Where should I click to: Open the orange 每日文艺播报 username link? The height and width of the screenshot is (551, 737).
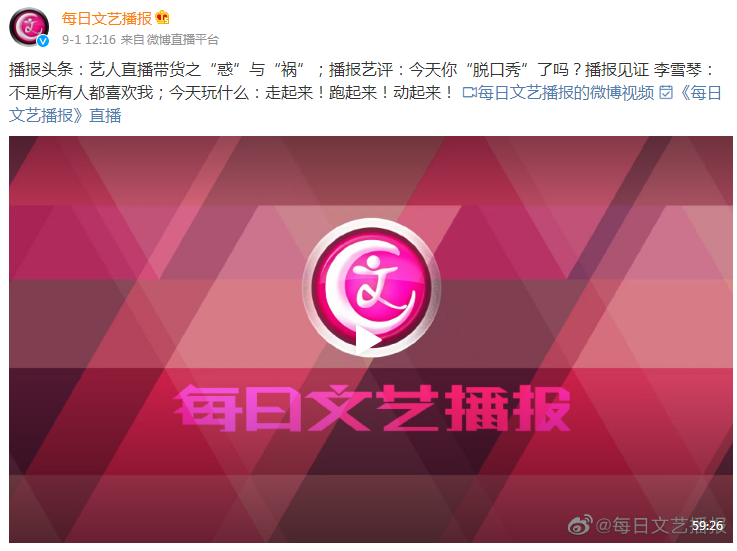107,18
